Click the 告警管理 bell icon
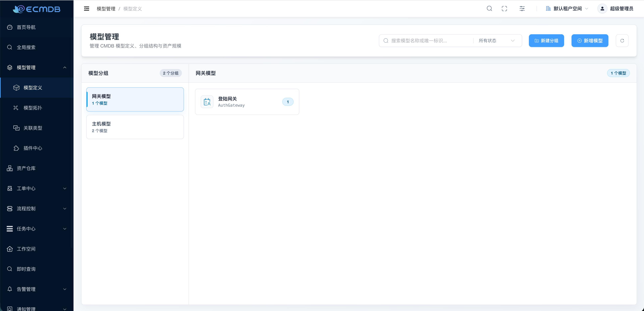The width and height of the screenshot is (644, 311). (x=10, y=289)
